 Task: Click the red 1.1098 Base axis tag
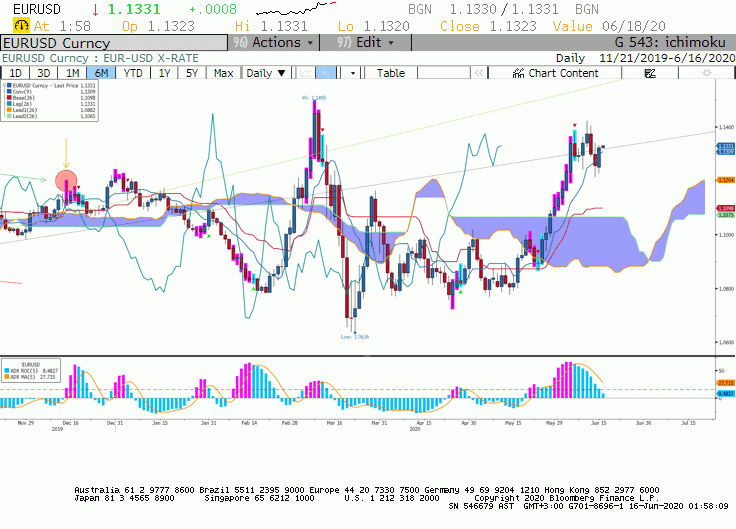point(726,208)
